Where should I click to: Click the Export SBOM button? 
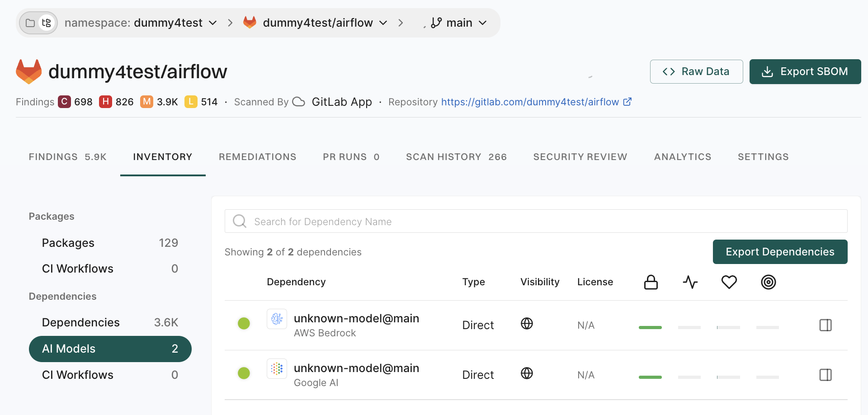805,71
